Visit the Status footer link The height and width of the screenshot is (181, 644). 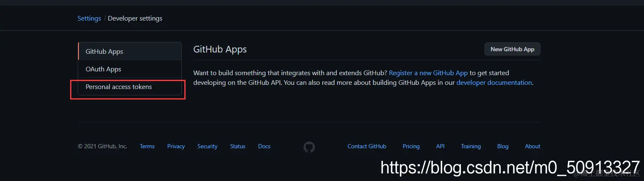(238, 146)
